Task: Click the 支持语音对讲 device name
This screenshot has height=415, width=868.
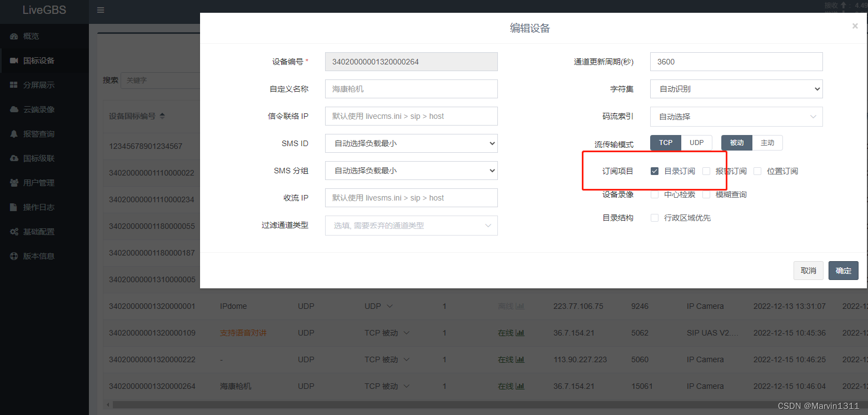Action: (243, 333)
